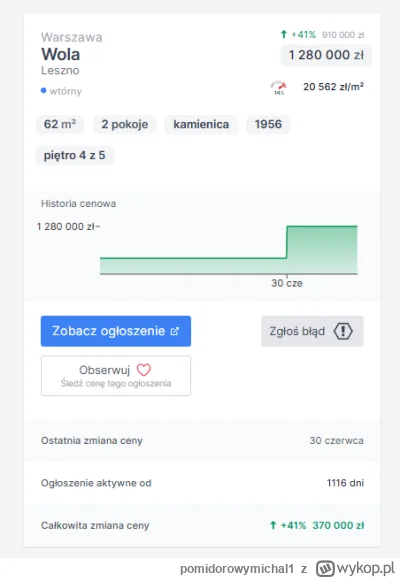
Task: Click the Ostatnia zmiana ceny label
Action: 91,441
